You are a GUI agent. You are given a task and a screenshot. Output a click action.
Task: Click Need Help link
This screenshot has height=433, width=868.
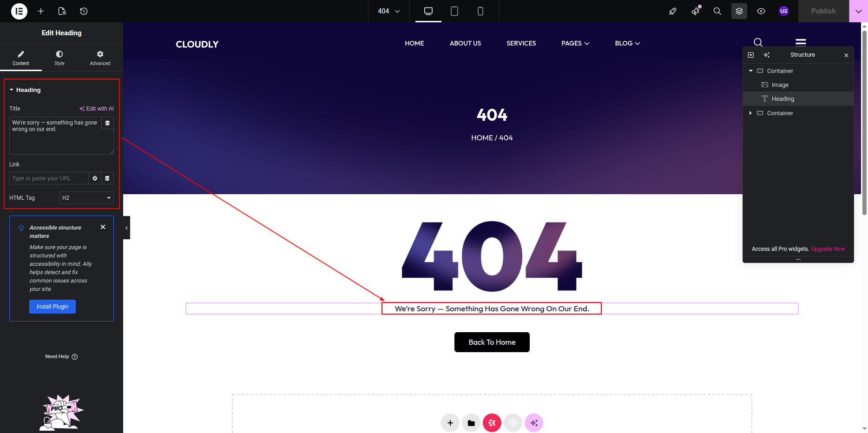coord(61,357)
